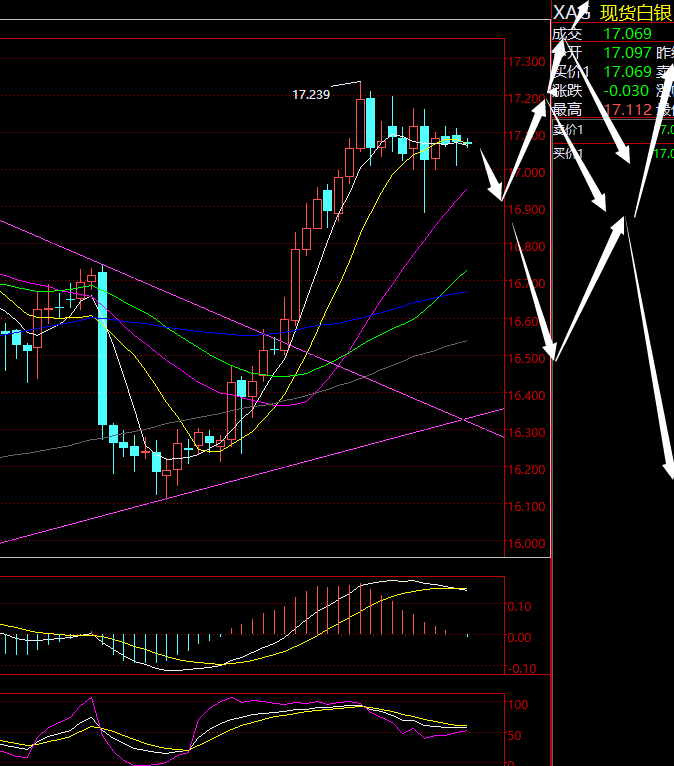Click the oscillator axis label 50
The width and height of the screenshot is (674, 766).
pos(514,736)
